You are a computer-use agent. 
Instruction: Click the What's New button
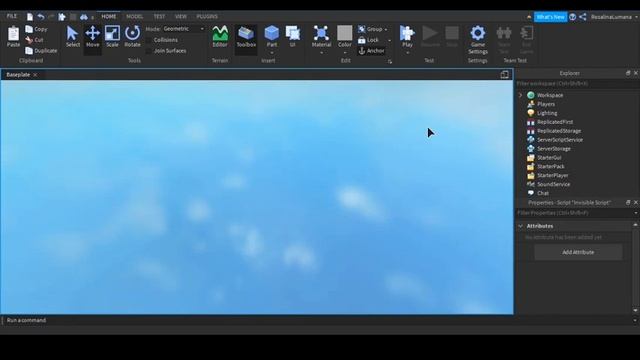coord(550,17)
